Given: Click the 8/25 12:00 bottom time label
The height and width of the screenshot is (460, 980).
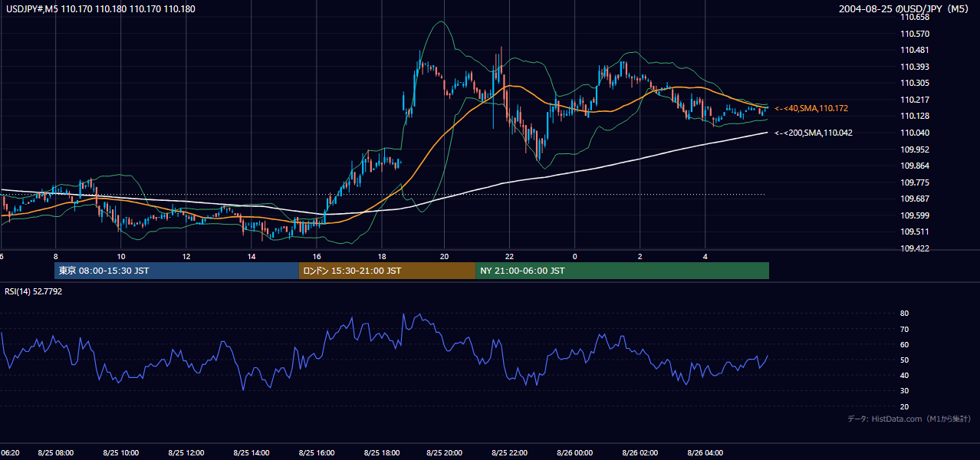Looking at the screenshot, I should pyautogui.click(x=186, y=453).
